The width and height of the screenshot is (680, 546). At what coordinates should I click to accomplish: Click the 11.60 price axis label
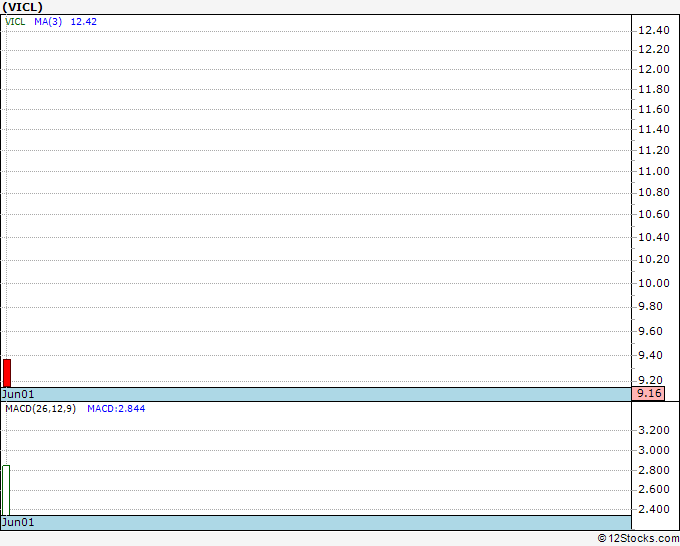pyautogui.click(x=654, y=109)
